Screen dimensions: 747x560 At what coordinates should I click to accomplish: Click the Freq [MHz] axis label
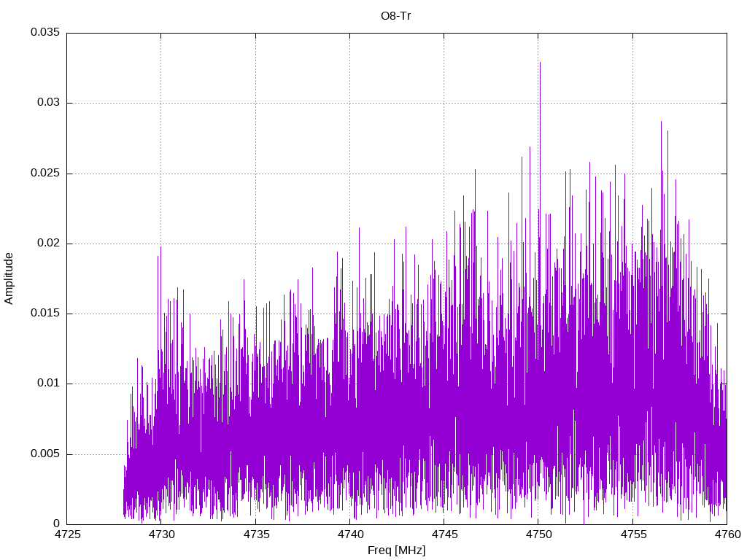point(396,551)
